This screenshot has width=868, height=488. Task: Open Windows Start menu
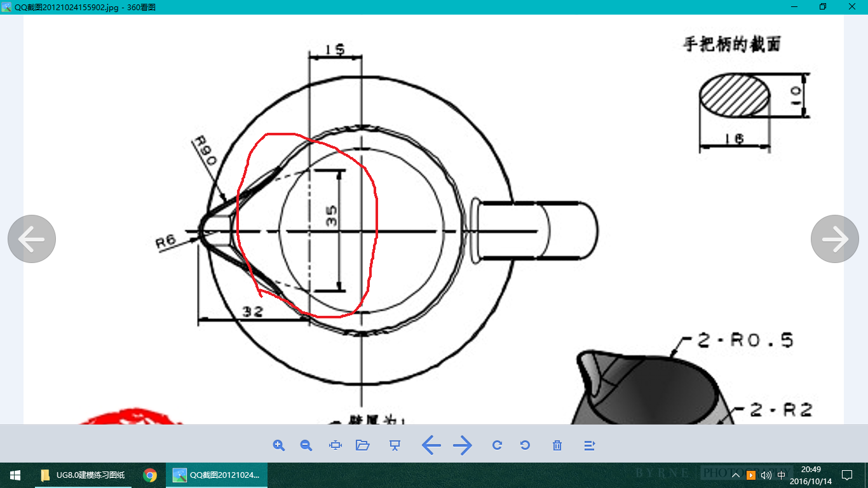15,475
